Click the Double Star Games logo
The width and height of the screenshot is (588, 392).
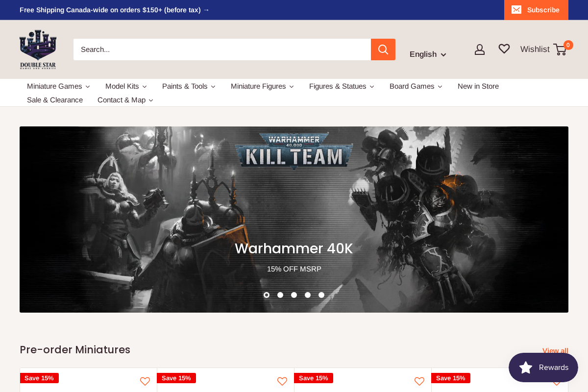(x=38, y=49)
